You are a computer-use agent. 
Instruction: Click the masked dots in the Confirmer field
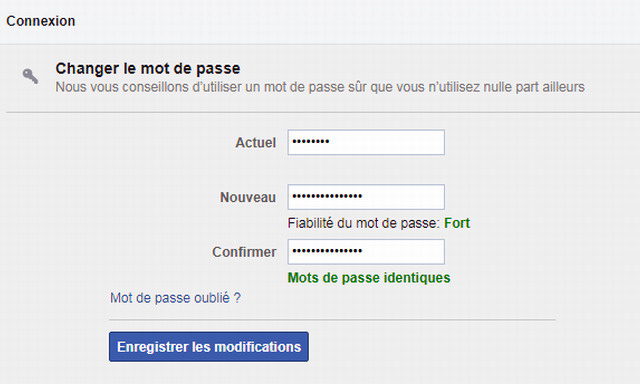[327, 251]
